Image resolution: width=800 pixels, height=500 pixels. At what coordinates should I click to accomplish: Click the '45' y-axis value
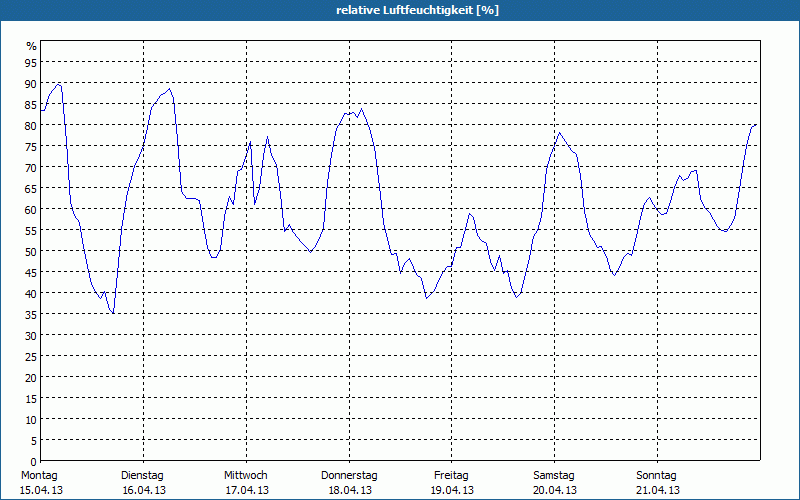[31, 272]
